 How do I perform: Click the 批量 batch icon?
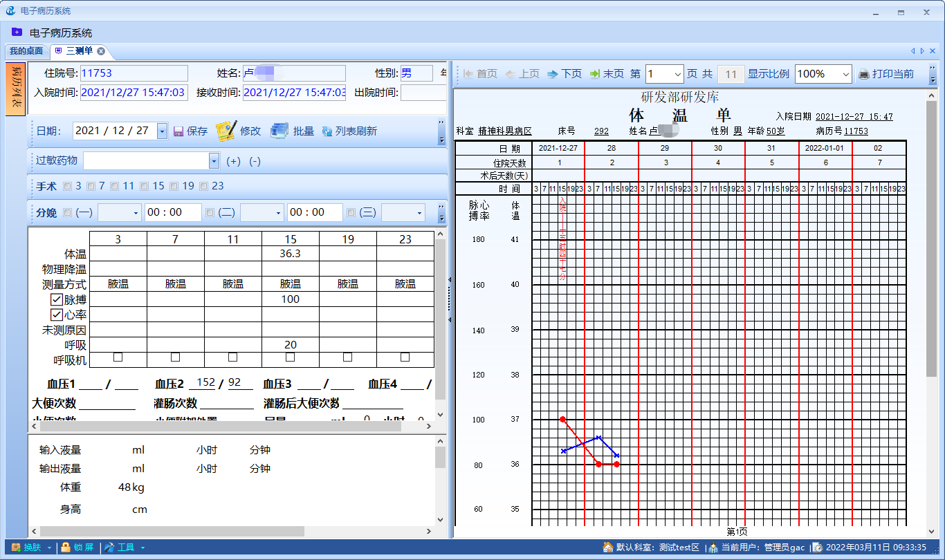[x=279, y=131]
